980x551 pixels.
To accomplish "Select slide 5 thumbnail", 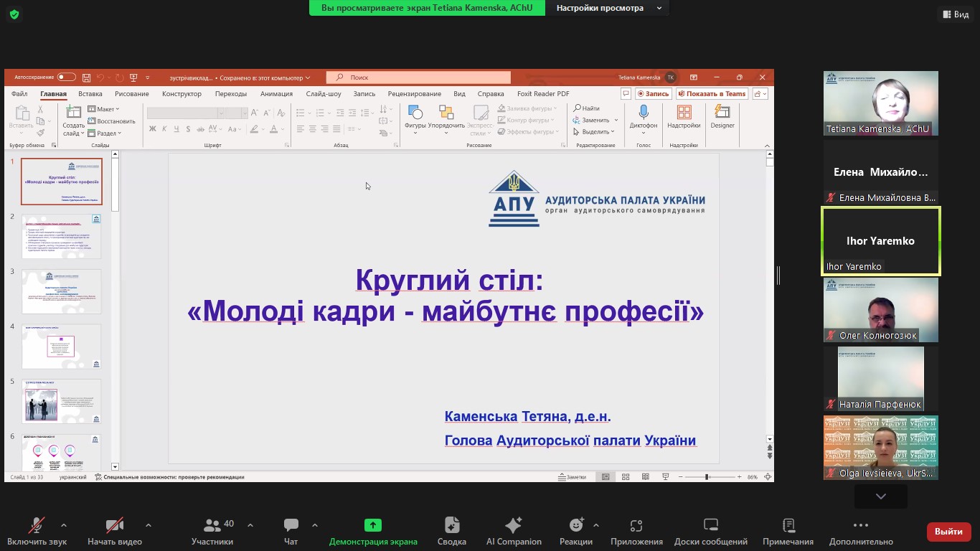I will coord(62,401).
